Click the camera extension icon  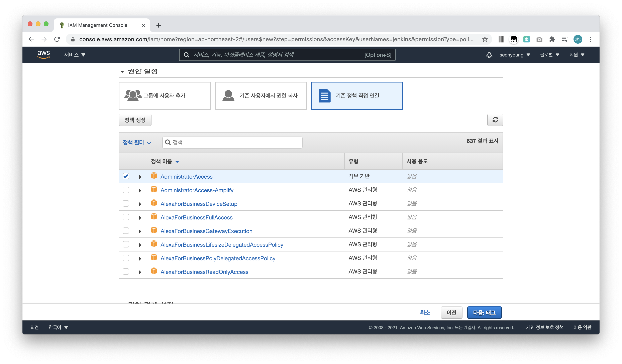tap(539, 39)
